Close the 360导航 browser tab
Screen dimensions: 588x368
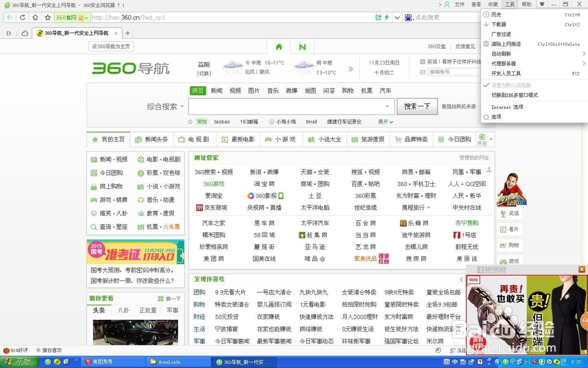point(116,33)
